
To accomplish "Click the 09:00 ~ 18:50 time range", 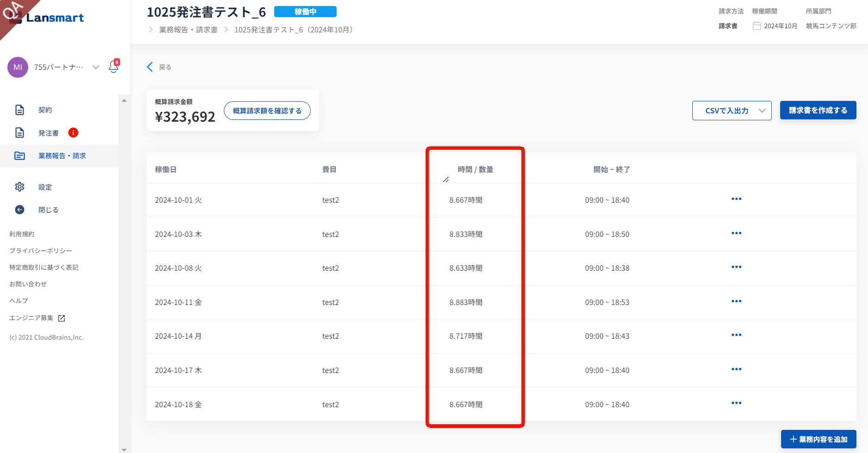I will tap(607, 234).
